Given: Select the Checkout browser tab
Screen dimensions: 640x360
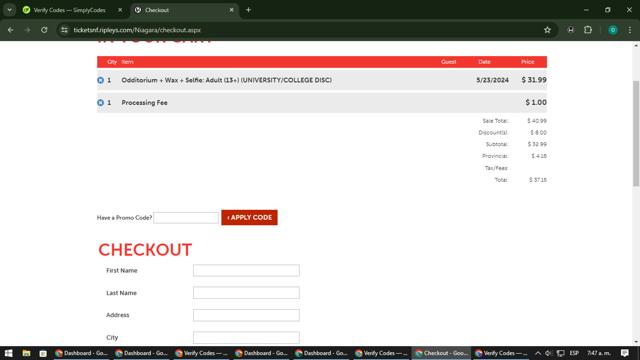Looking at the screenshot, I should point(184,10).
